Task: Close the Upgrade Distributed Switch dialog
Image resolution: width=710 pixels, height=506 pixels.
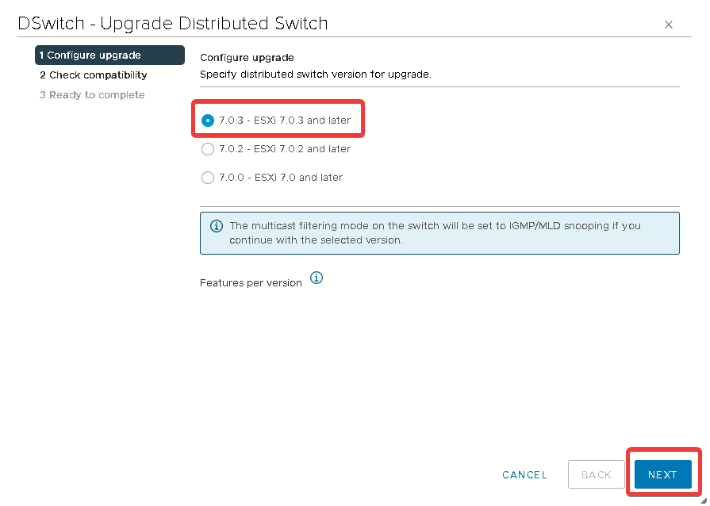Action: tap(668, 24)
